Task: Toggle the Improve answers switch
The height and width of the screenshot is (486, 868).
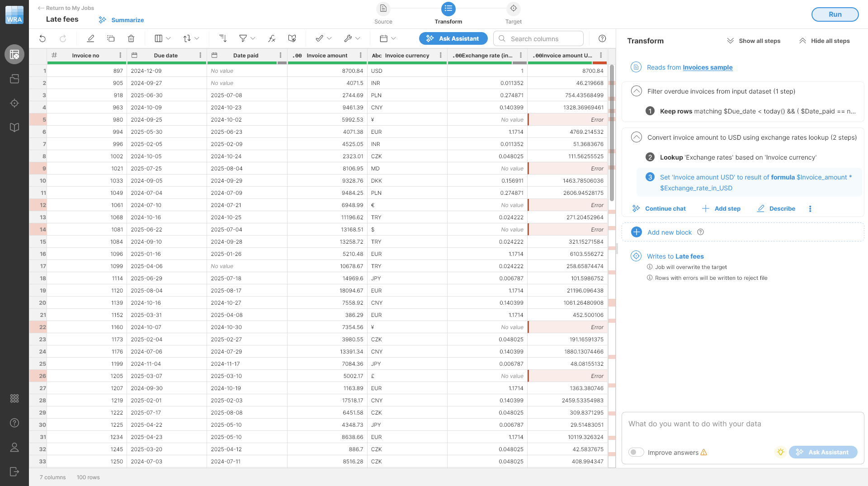Action: click(x=636, y=452)
